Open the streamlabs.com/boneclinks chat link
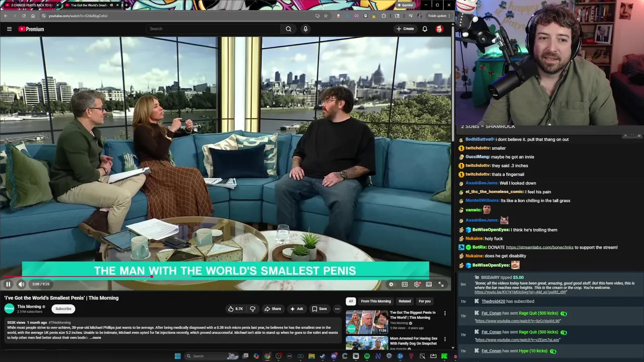 [x=539, y=247]
